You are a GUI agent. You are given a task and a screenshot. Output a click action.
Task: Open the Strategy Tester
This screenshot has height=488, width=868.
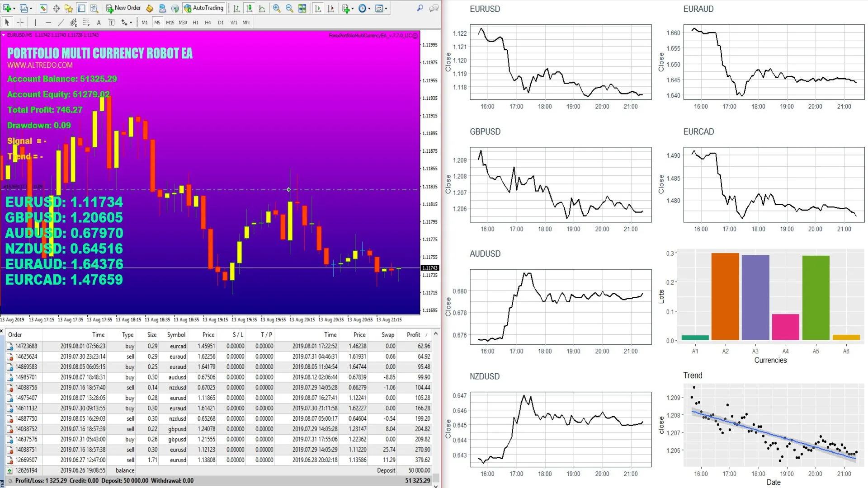point(94,8)
